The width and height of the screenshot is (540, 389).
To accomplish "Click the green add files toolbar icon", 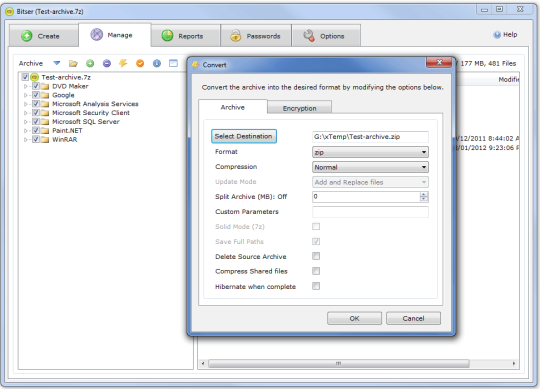I will coord(90,63).
